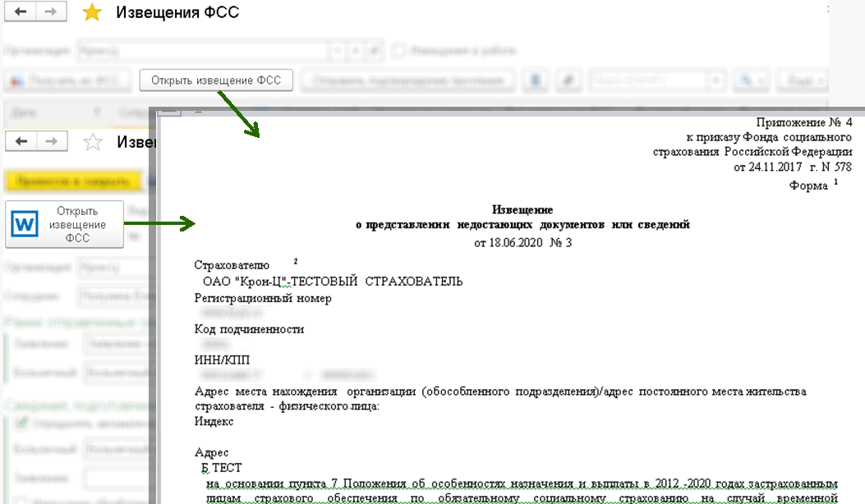Screen dimensions: 865x504
Task: Click the address value Б ТЕСТ
Action: coord(221,468)
